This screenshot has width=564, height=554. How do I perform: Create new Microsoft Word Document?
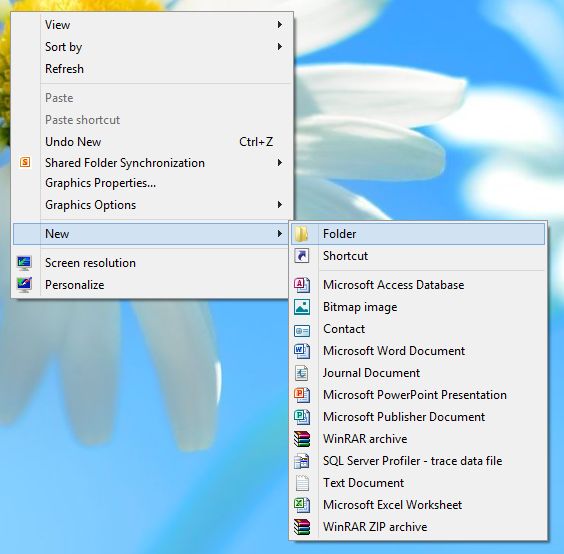click(418, 351)
